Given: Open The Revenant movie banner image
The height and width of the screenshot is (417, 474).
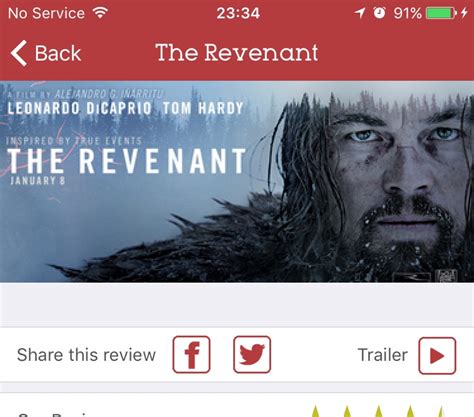Looking at the screenshot, I should pyautogui.click(x=237, y=182).
